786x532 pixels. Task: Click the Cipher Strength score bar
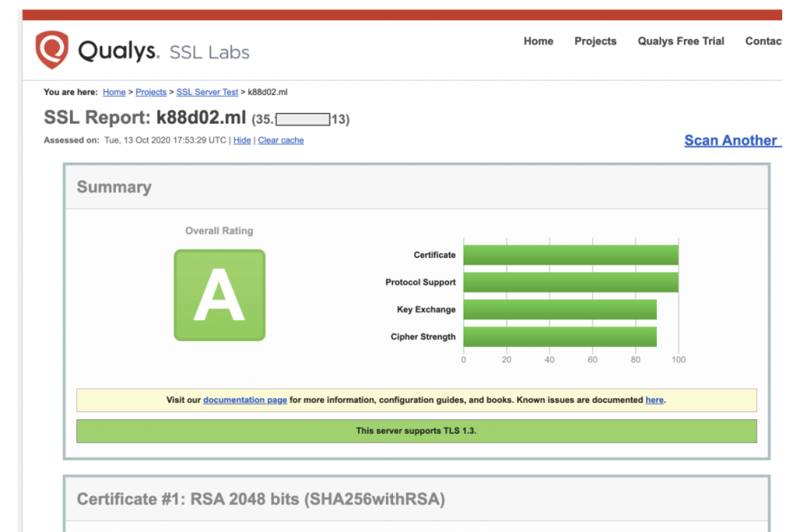(x=560, y=336)
